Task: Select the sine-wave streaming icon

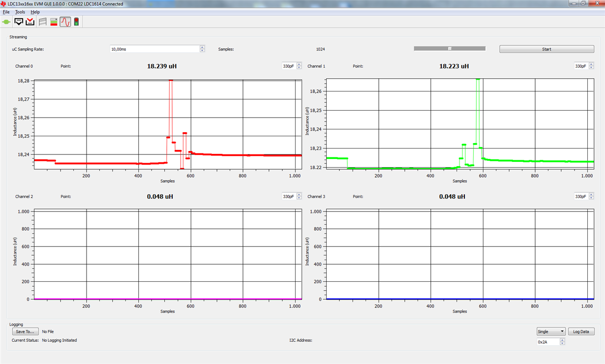Action: [x=65, y=22]
